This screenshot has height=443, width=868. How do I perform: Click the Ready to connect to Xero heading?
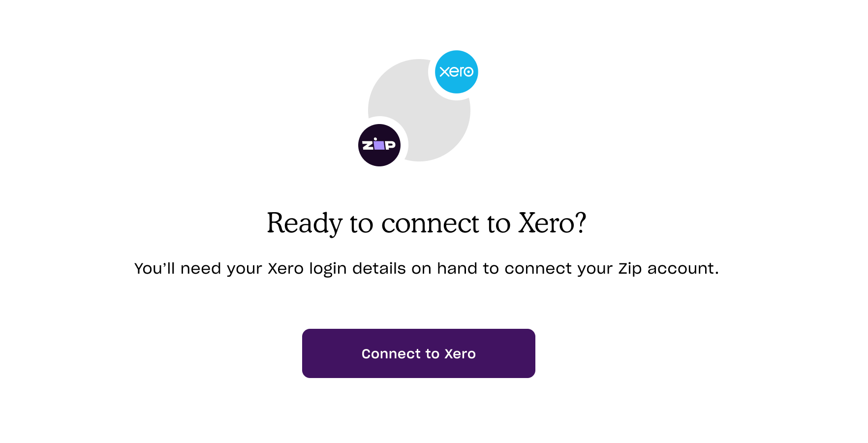[x=427, y=223]
